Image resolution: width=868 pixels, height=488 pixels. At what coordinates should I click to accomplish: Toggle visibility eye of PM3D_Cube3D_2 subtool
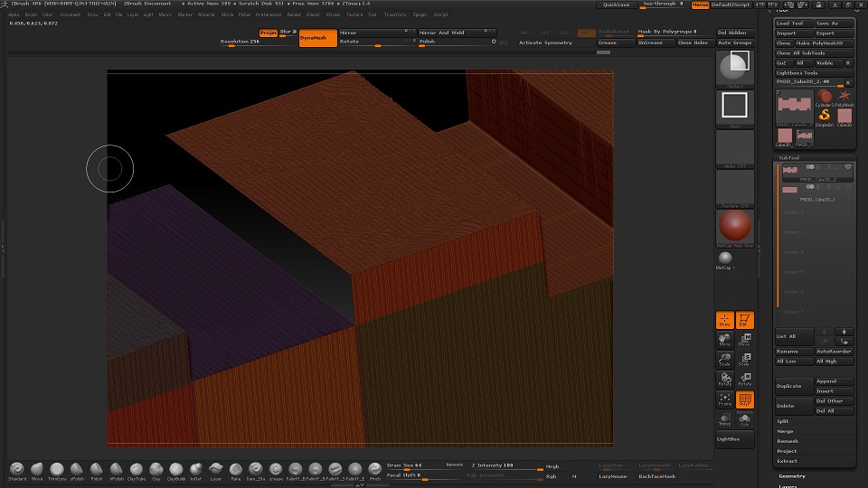[848, 167]
